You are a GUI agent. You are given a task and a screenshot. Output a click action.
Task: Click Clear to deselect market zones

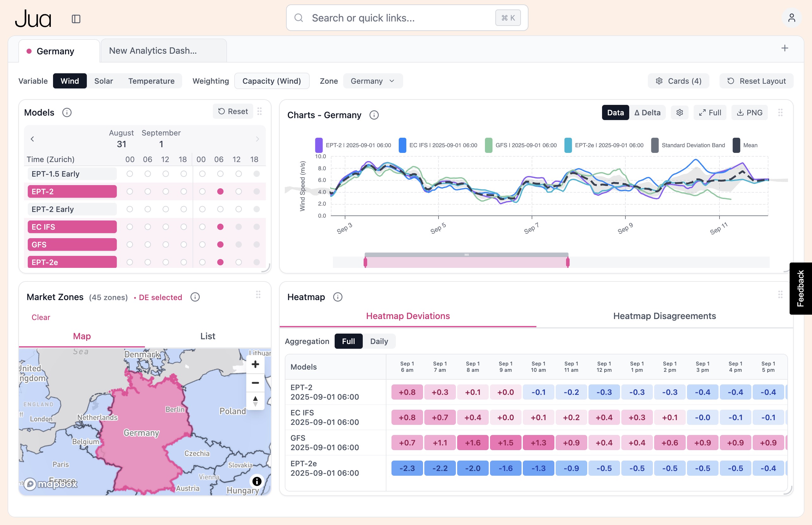pos(41,317)
